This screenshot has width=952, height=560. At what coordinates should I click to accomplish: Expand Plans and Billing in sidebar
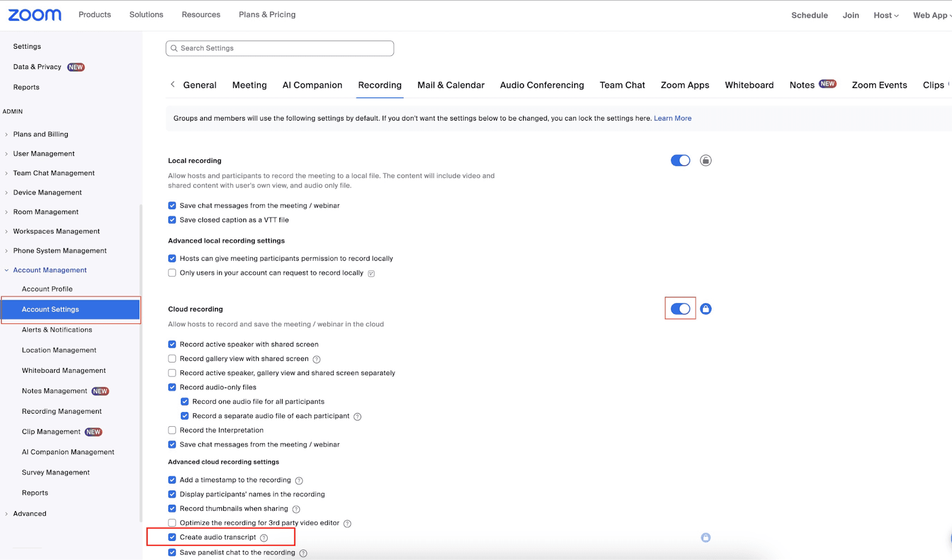click(40, 134)
